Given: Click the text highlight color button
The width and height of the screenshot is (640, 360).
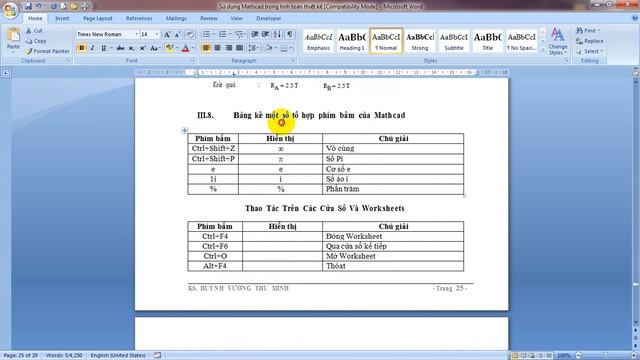Looking at the screenshot, I should [169, 48].
